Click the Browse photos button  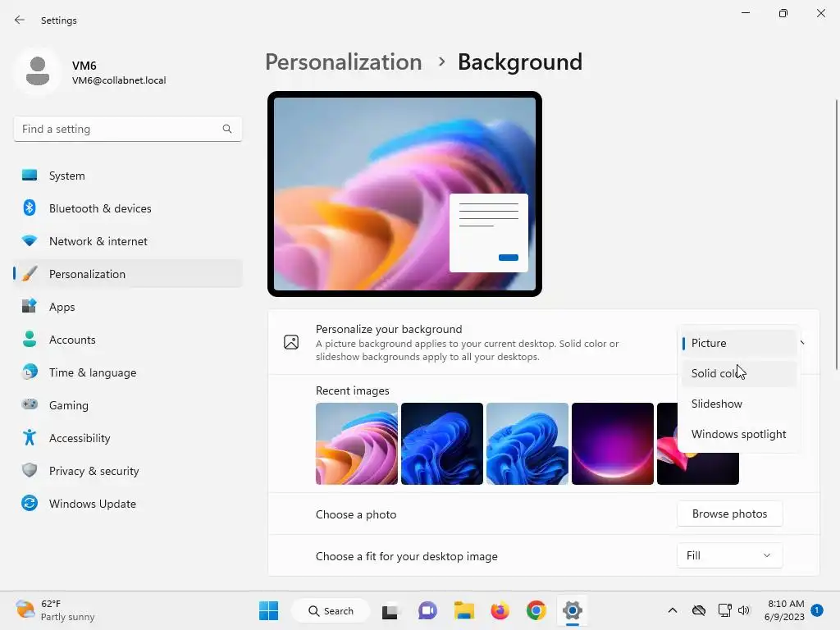[729, 514]
